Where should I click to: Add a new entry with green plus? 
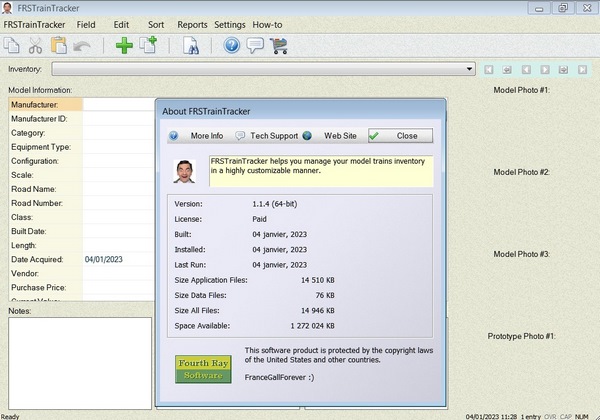coord(124,46)
